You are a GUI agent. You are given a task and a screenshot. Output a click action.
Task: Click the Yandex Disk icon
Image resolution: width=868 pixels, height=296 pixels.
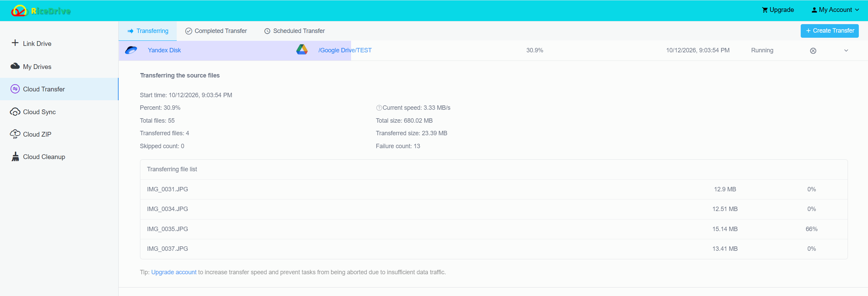[x=131, y=50]
